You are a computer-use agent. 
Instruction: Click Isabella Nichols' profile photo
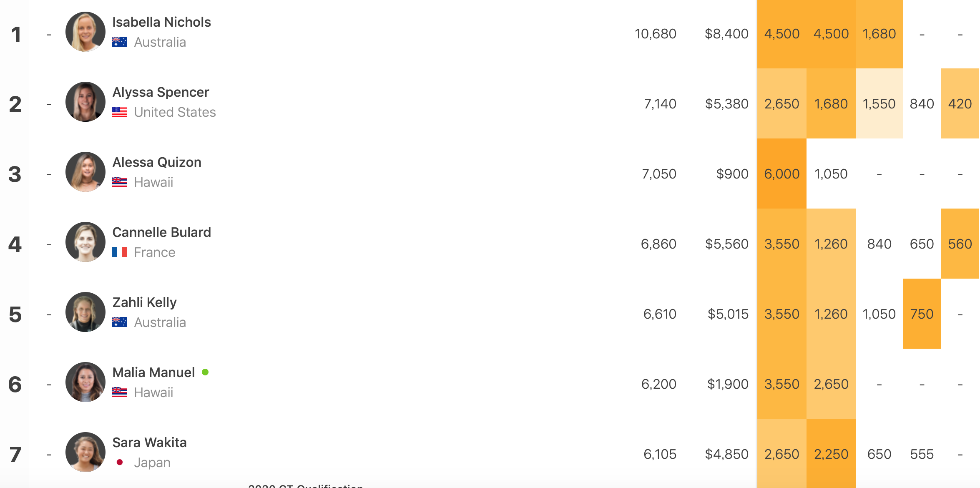85,32
